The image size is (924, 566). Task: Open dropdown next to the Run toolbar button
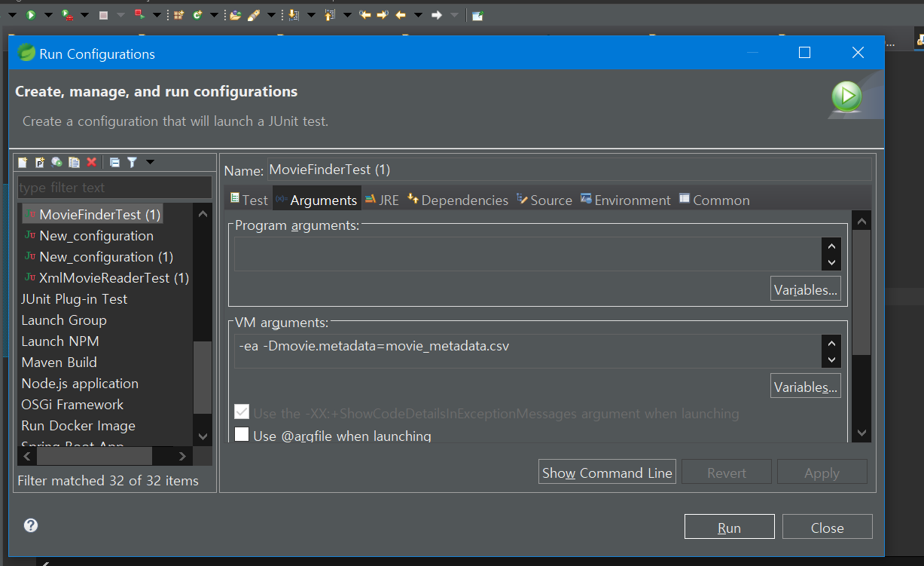point(48,15)
